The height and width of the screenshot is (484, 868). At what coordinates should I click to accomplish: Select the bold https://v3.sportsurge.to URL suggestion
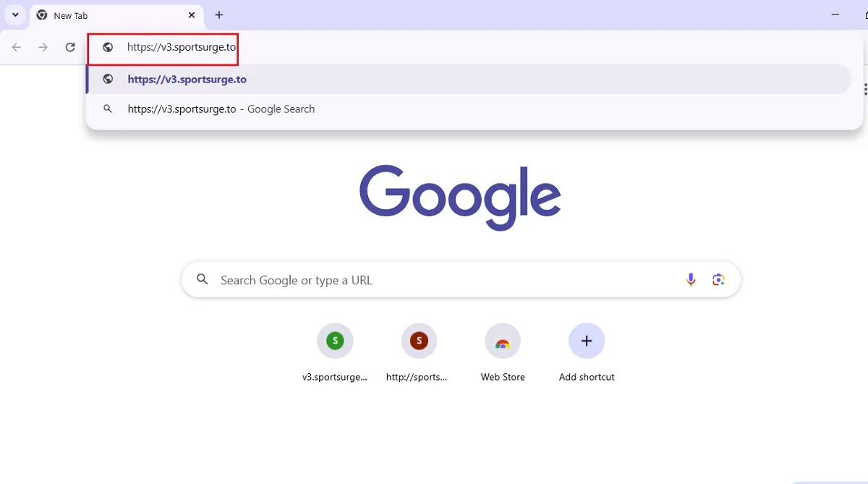tap(187, 80)
